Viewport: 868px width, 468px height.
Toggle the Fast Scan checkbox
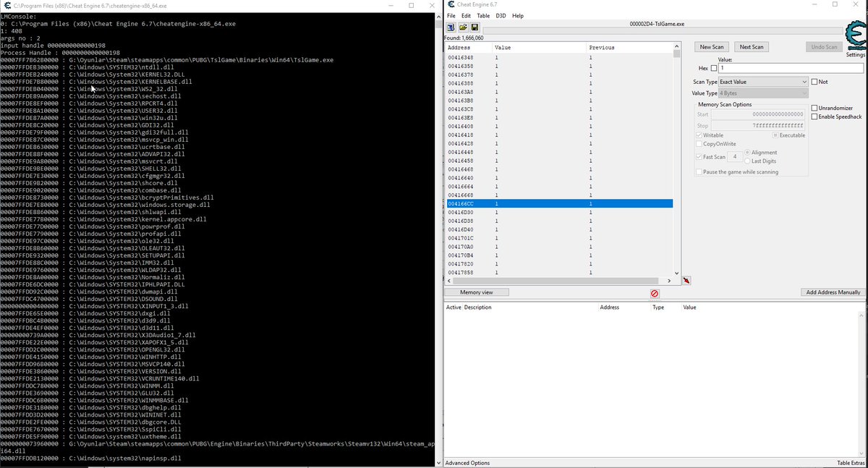click(x=699, y=157)
